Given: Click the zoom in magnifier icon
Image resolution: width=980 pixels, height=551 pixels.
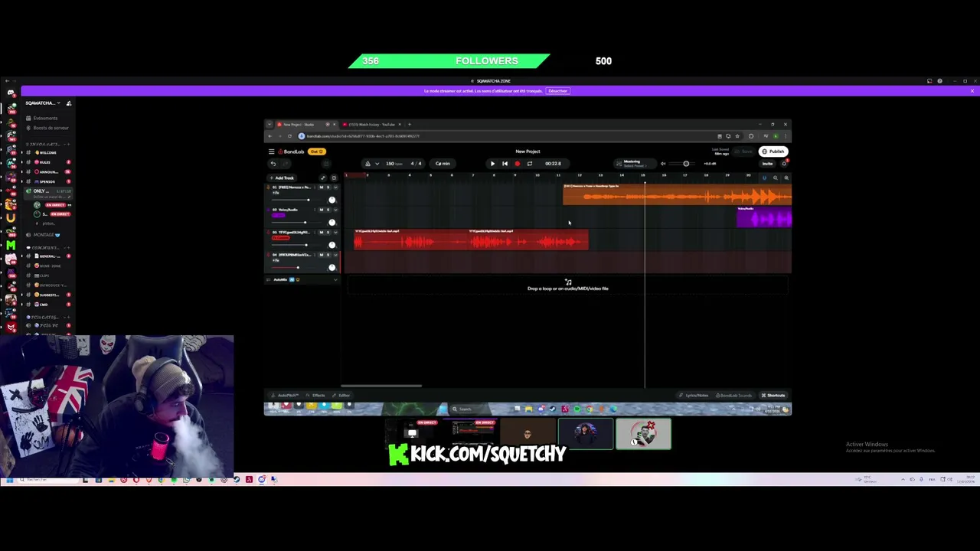Looking at the screenshot, I should point(786,178).
